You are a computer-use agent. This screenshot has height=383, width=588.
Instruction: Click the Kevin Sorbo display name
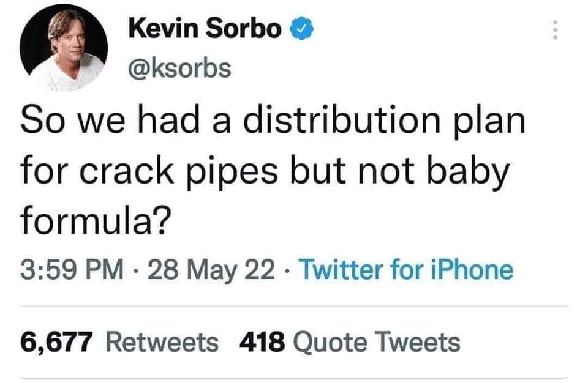tap(205, 28)
